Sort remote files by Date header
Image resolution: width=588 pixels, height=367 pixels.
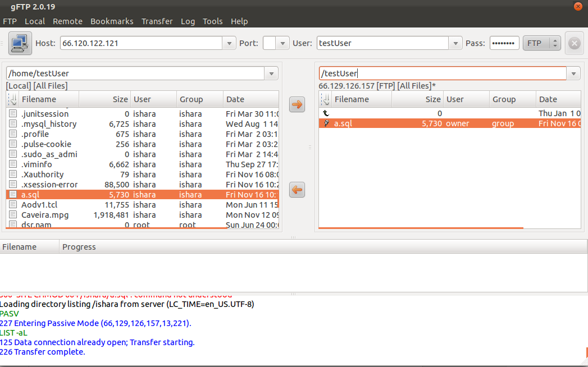[x=558, y=99]
